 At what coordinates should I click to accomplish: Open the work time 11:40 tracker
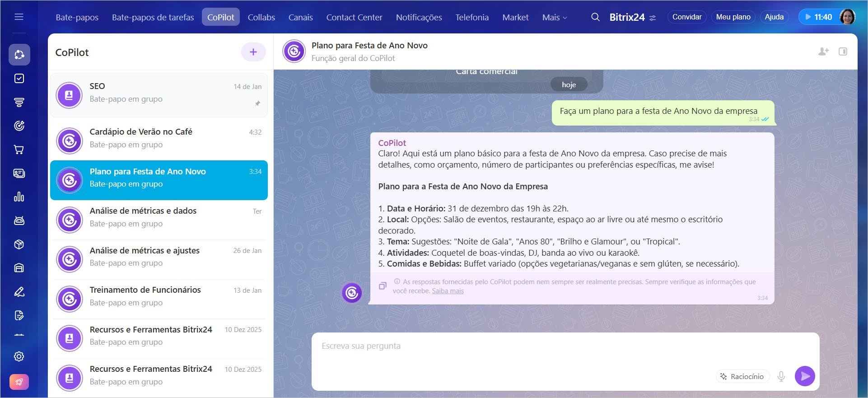[x=818, y=17]
